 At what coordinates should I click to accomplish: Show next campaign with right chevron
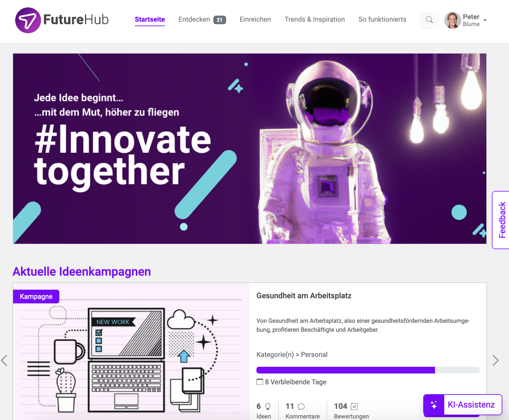click(x=495, y=360)
